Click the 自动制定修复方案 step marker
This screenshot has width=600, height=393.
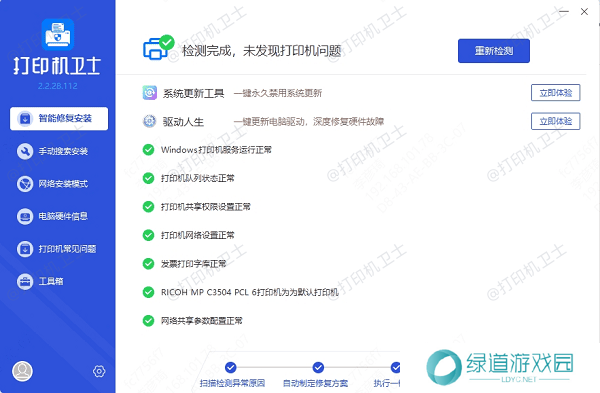[318, 367]
